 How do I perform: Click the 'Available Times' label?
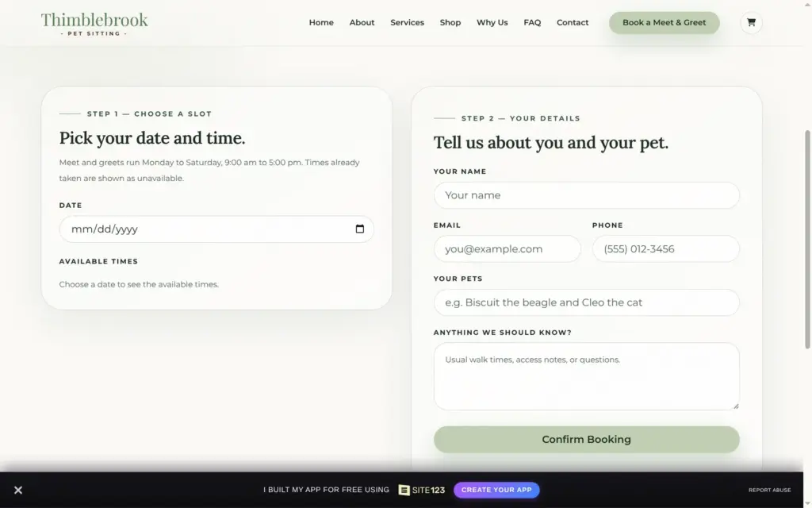coord(98,262)
